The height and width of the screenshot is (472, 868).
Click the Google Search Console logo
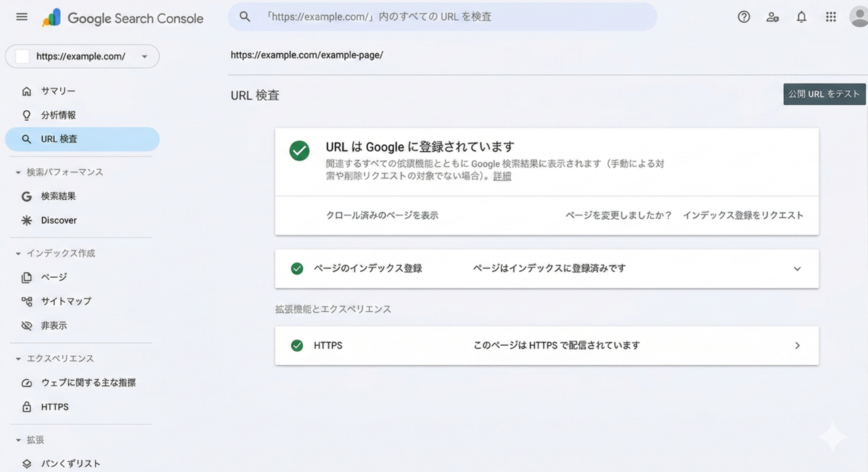[x=122, y=18]
